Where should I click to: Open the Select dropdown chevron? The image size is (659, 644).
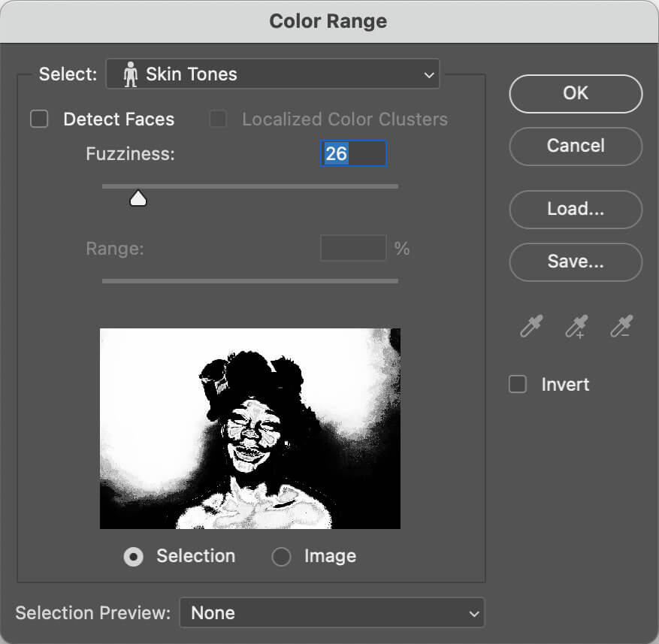pyautogui.click(x=428, y=75)
